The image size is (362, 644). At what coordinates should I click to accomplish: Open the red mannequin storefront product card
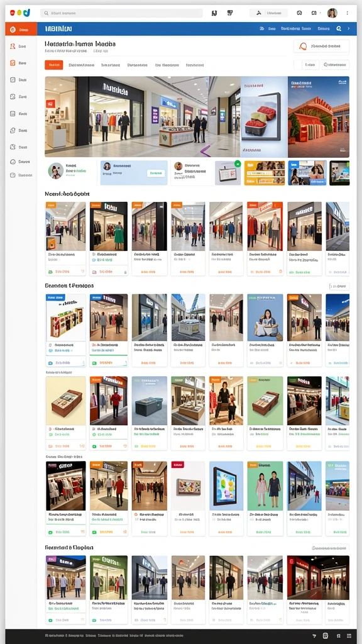[265, 238]
